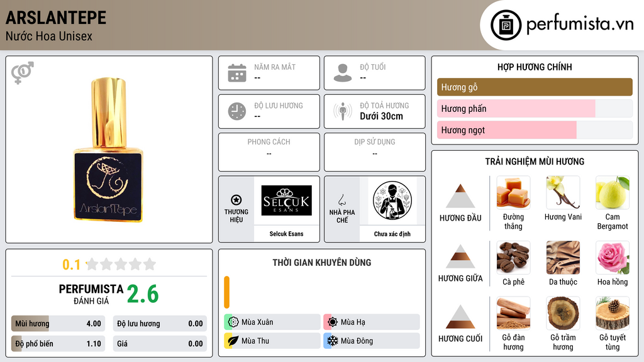Click the nose icon above Nhà pha chế

(x=341, y=200)
